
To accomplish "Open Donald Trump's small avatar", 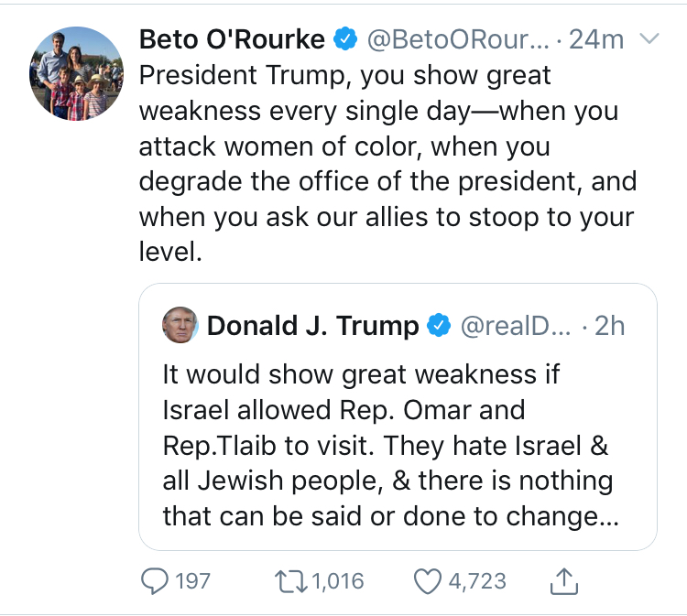I will [180, 325].
